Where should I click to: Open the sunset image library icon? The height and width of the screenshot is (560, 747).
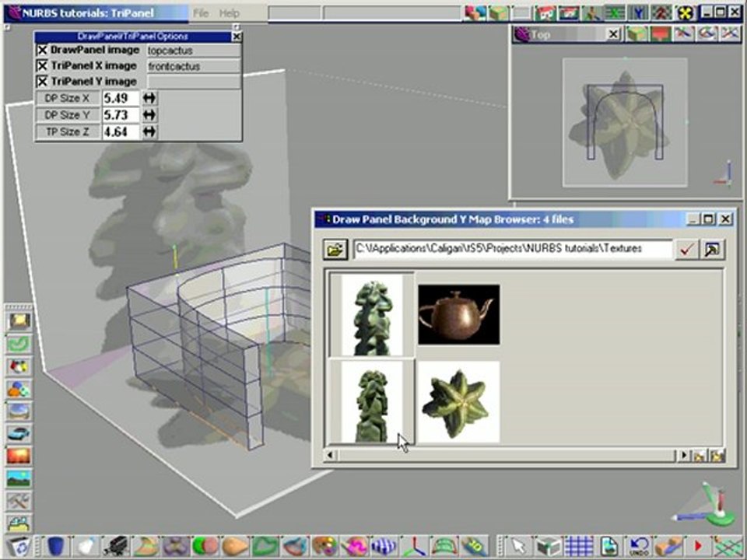[x=19, y=457]
